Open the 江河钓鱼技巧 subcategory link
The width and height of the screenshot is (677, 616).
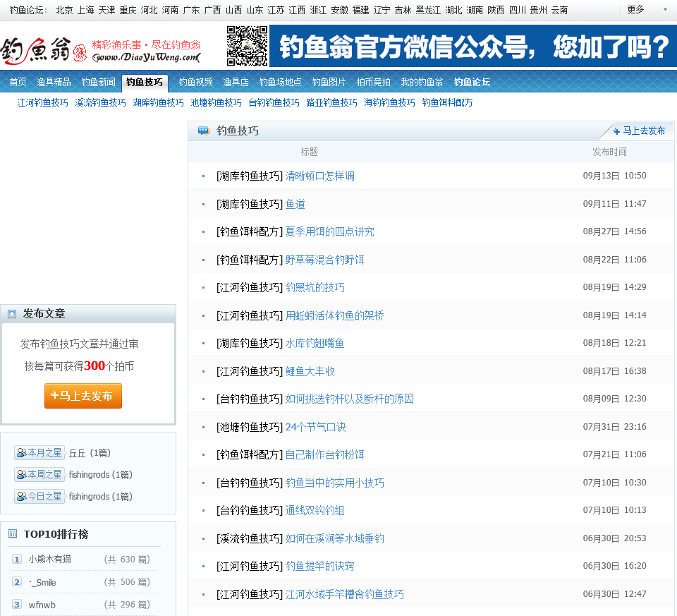[x=43, y=103]
